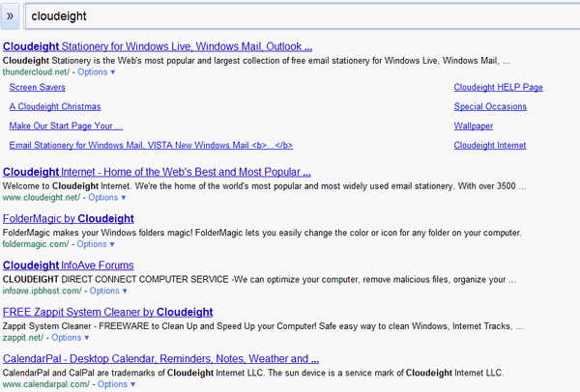Screen dimensions: 580x392
Task: Open the Wallpaper sitelink
Action: click(x=473, y=126)
